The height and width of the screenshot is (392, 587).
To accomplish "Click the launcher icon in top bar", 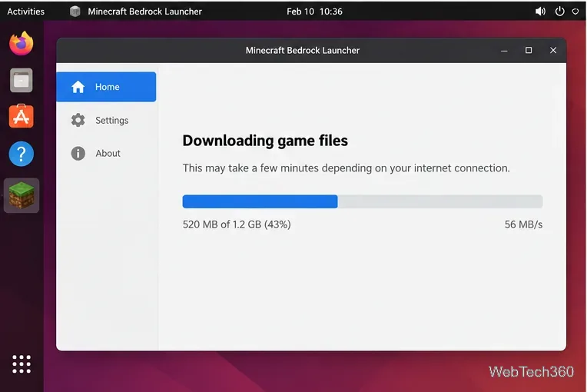I will pyautogui.click(x=75, y=12).
